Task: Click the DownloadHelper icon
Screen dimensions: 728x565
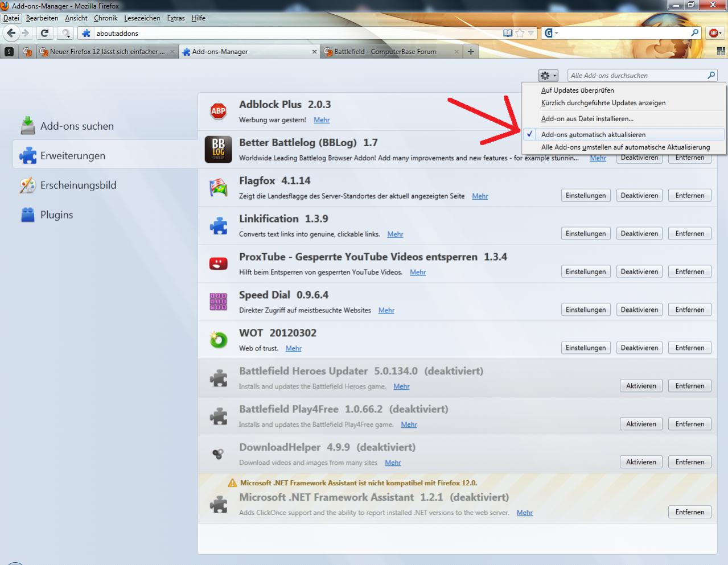Action: (218, 454)
